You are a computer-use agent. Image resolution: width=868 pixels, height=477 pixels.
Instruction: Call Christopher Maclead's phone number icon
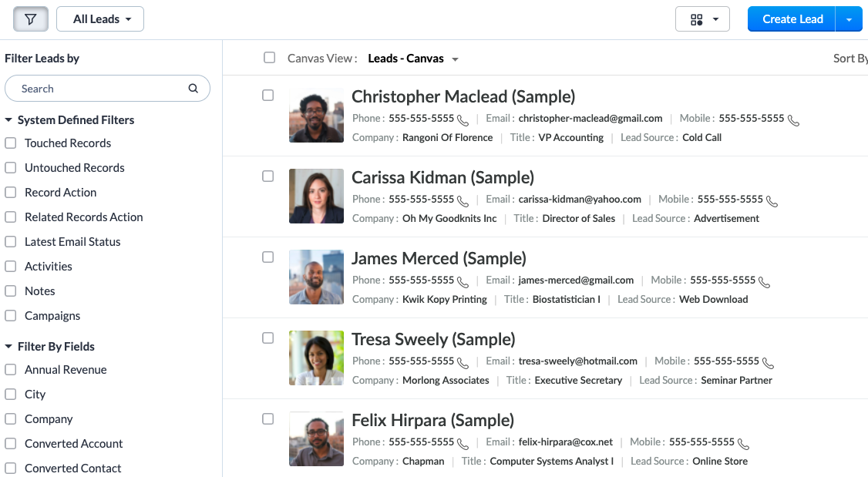point(463,119)
